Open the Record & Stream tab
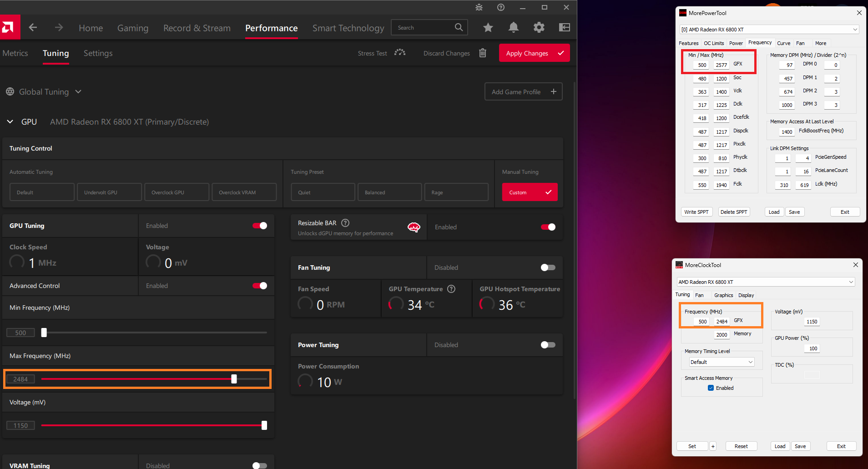This screenshot has width=868, height=469. tap(197, 28)
